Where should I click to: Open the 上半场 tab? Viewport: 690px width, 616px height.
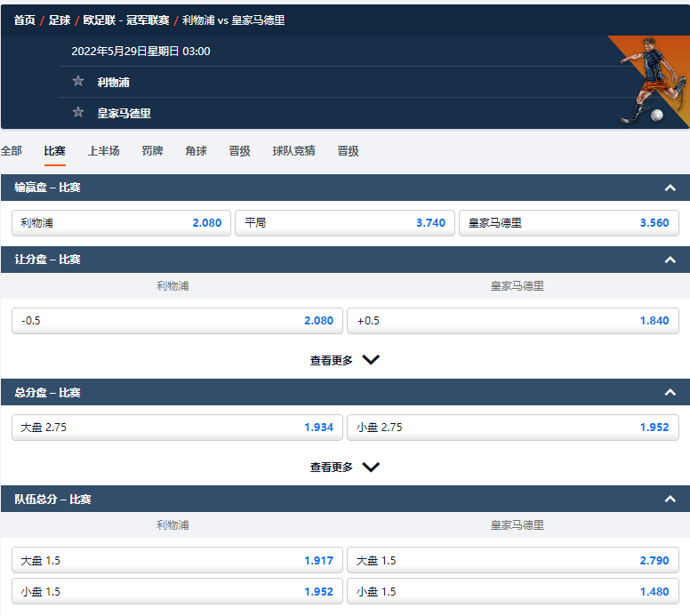pyautogui.click(x=103, y=151)
